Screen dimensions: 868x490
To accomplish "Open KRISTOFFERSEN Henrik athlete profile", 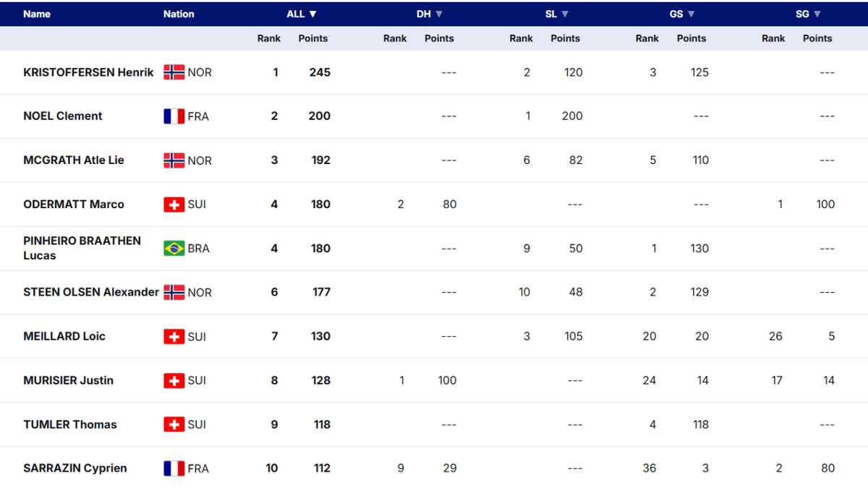I will [x=88, y=72].
